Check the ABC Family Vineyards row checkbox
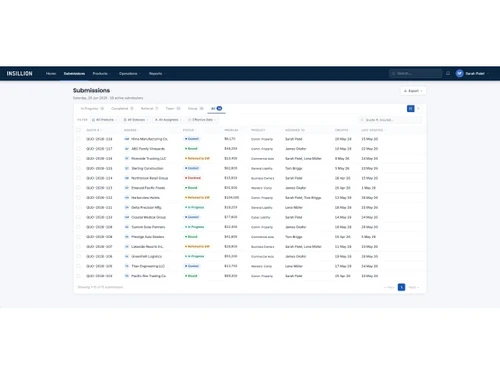Image resolution: width=500 pixels, height=375 pixels. point(79,149)
